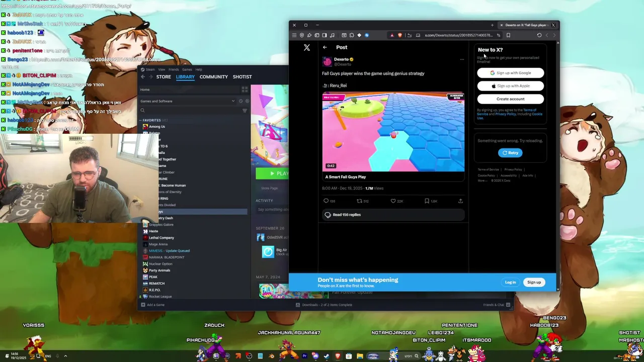Select Lethal Company in the Steam library

[x=162, y=238]
